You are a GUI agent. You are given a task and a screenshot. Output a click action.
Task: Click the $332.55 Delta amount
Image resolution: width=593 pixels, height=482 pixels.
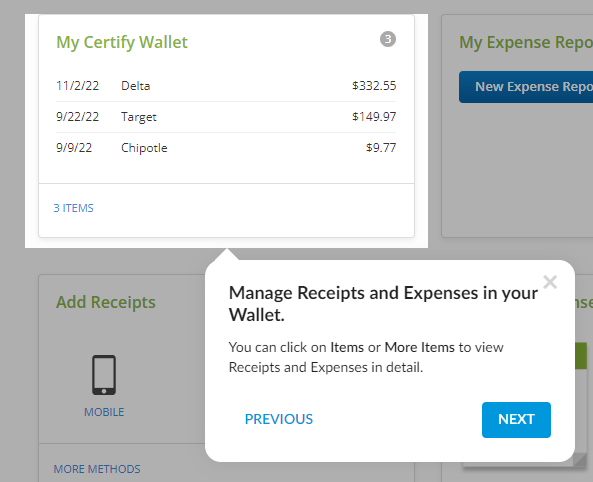click(x=374, y=86)
